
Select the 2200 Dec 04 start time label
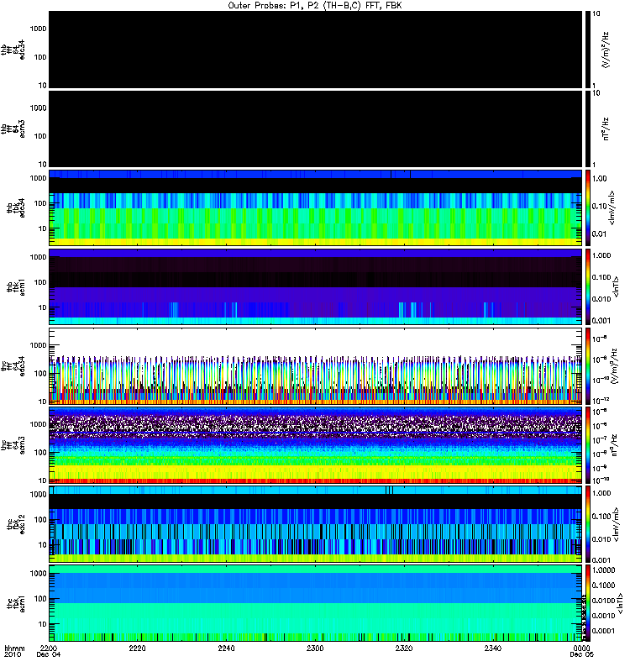coord(49,652)
